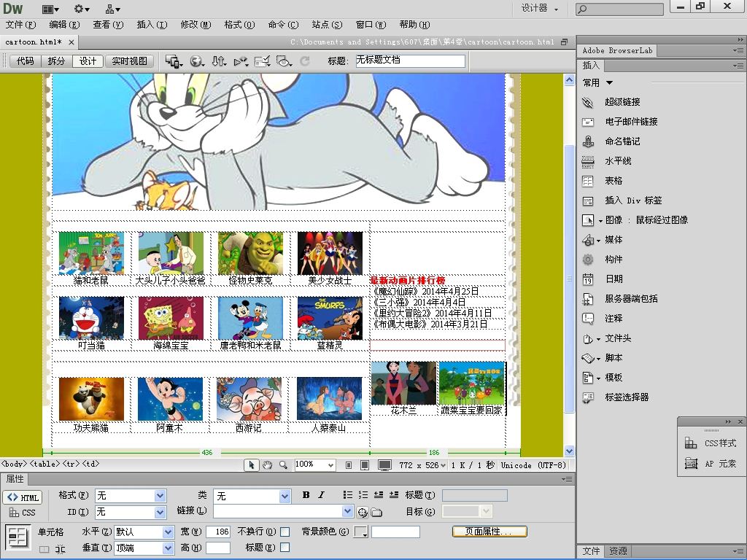Insert a horizontal rule via its icon
Screen dimensions: 747x560
click(x=588, y=161)
